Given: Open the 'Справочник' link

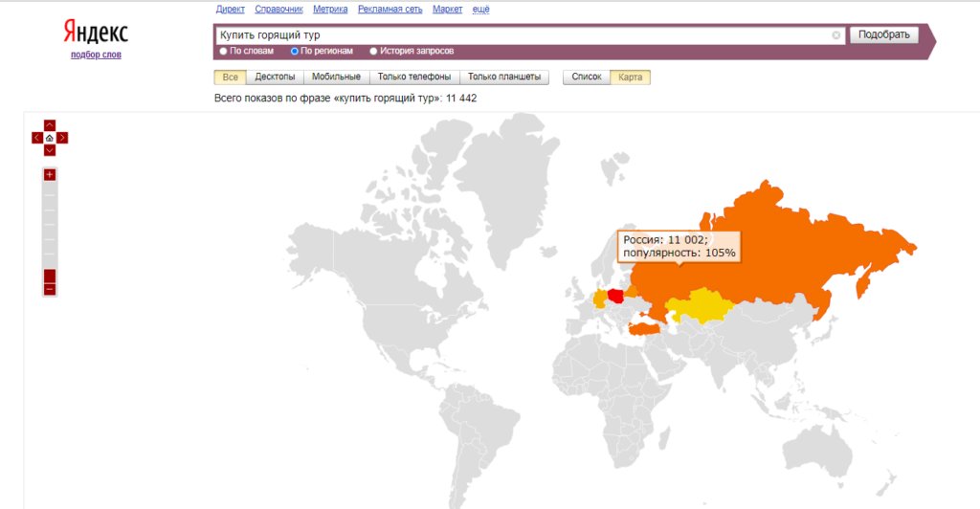Looking at the screenshot, I should click(278, 9).
